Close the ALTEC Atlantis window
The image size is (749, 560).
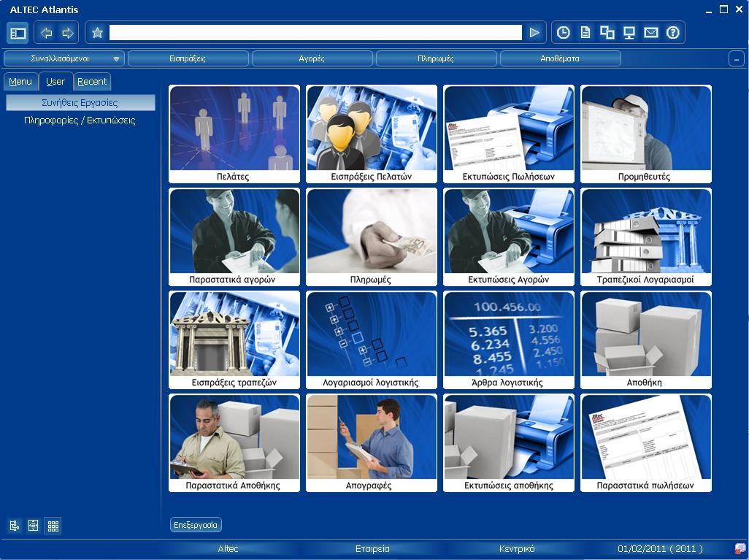pos(739,9)
